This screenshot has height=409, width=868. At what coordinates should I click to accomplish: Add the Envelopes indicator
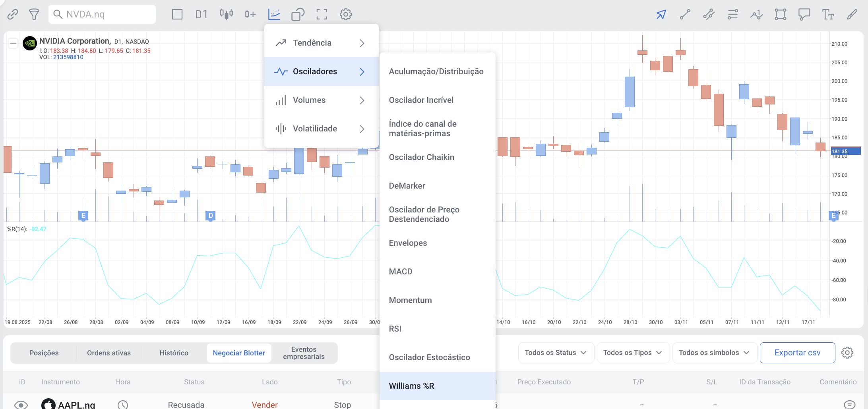point(437,243)
